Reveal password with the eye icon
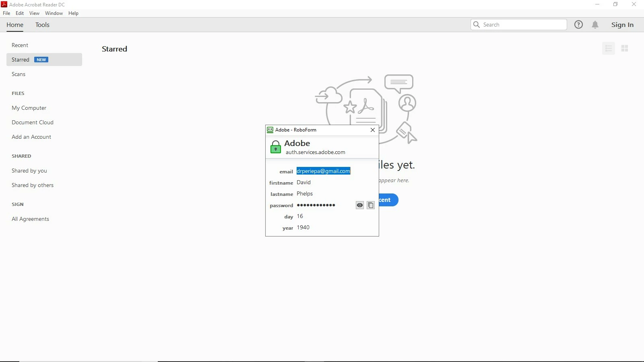Screen dimensions: 644x362 (x=360, y=205)
